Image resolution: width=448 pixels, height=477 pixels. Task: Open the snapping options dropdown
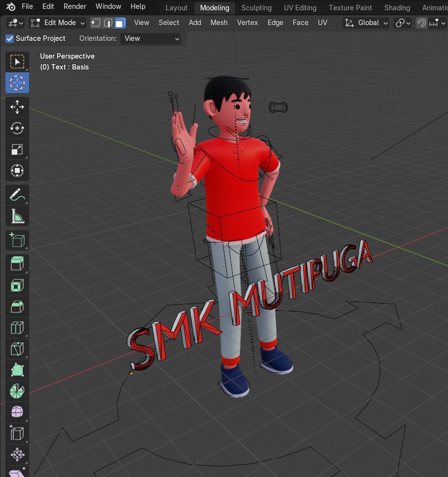pos(437,23)
